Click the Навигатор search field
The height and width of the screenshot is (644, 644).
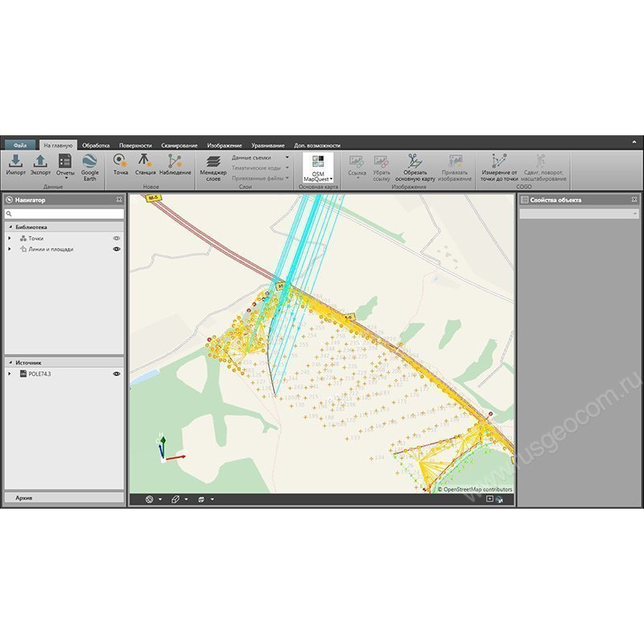click(x=64, y=213)
